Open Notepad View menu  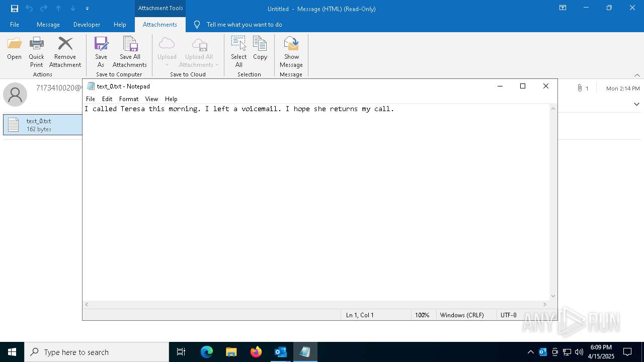tap(151, 99)
